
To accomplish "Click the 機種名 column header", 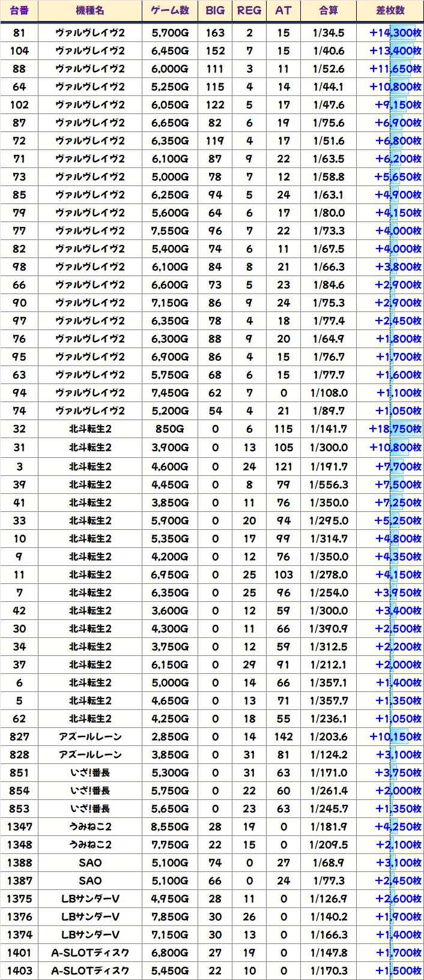I will pos(90,11).
